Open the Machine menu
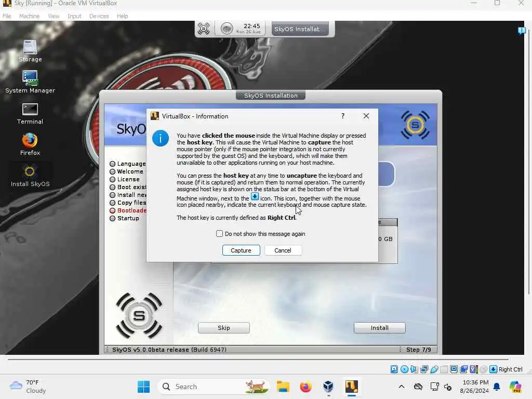The width and height of the screenshot is (532, 399). tap(29, 16)
